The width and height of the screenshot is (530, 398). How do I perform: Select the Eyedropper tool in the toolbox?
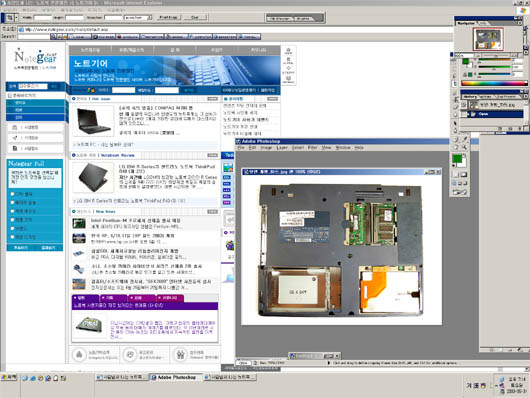click(x=464, y=139)
